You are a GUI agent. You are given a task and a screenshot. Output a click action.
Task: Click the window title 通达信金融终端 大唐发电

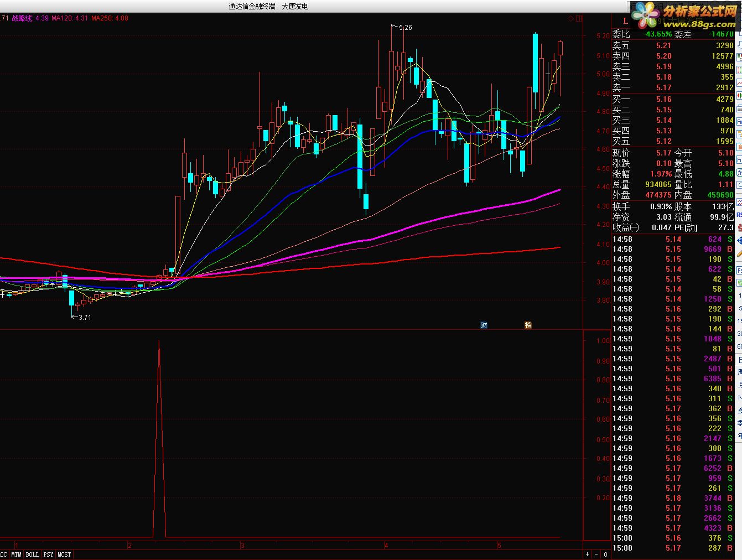268,6
